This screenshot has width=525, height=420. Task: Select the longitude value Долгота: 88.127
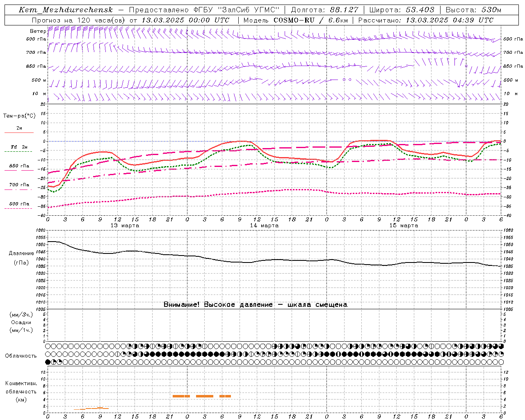(324, 10)
